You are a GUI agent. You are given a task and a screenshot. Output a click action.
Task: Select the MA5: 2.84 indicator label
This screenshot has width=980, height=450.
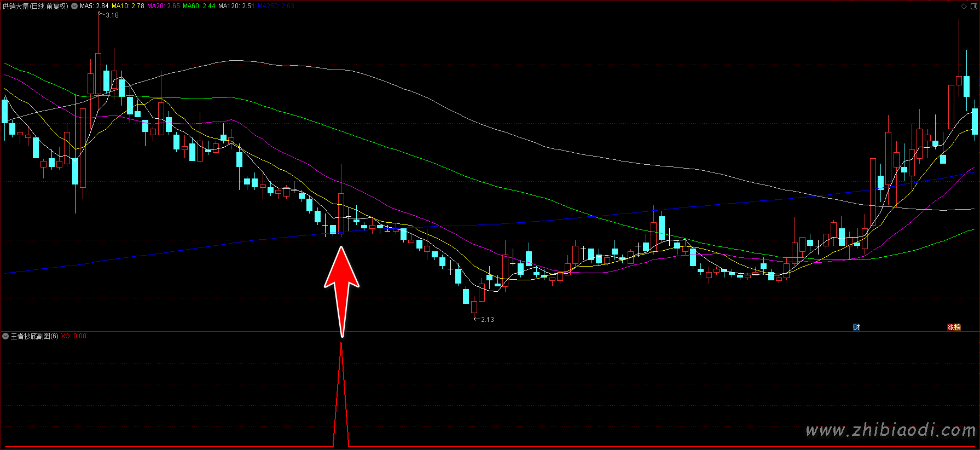pos(94,6)
